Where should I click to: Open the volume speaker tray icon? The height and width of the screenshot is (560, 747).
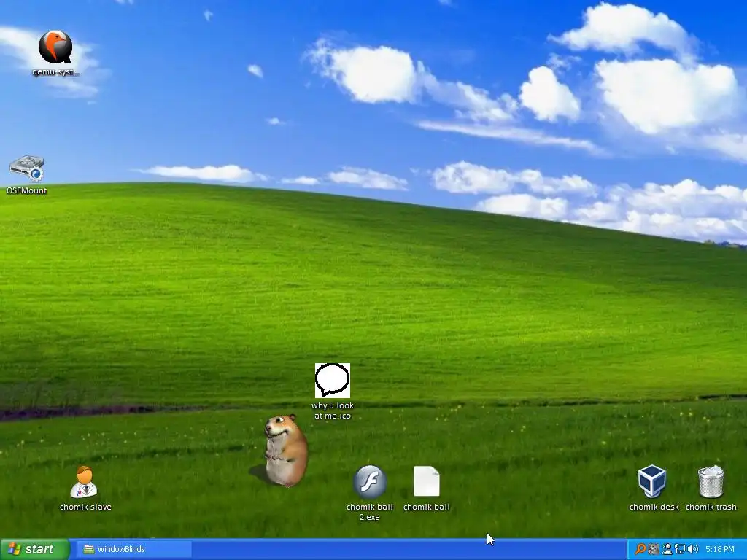[693, 549]
